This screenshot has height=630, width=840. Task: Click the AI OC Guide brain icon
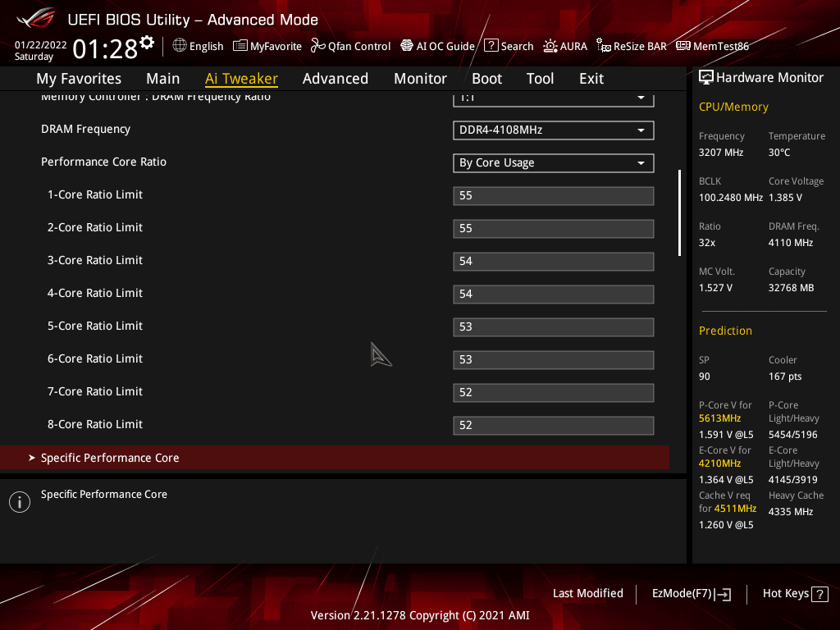tap(407, 46)
